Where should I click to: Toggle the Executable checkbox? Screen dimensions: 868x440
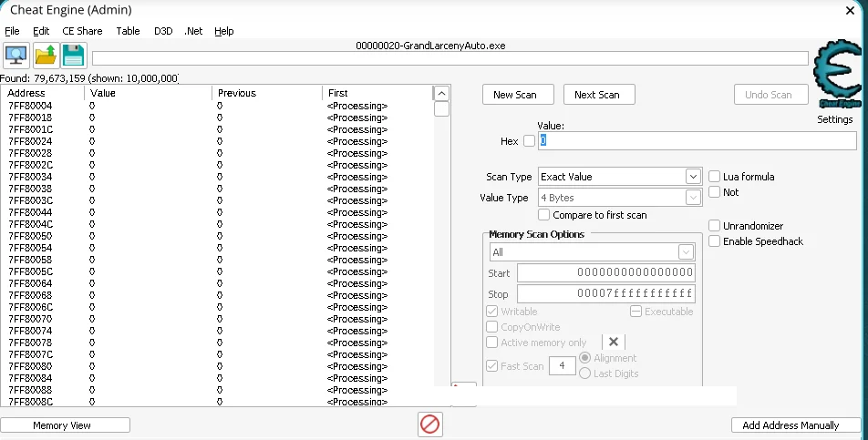coord(636,312)
